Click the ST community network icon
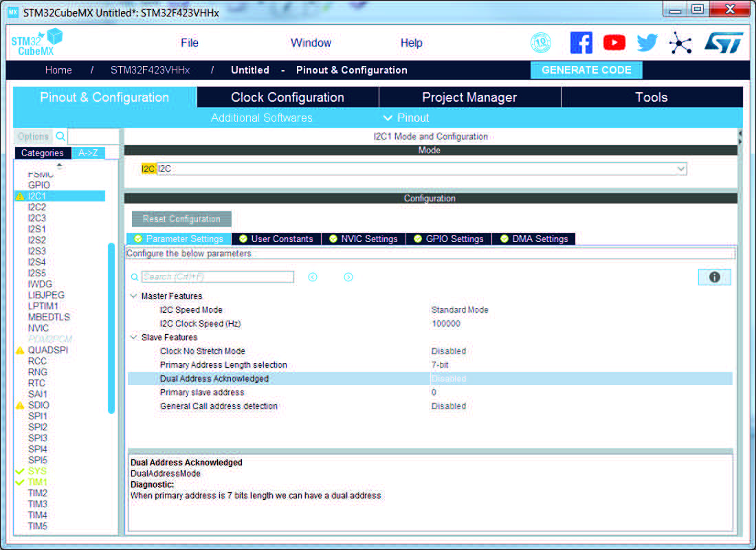This screenshot has height=550, width=756. 680,43
